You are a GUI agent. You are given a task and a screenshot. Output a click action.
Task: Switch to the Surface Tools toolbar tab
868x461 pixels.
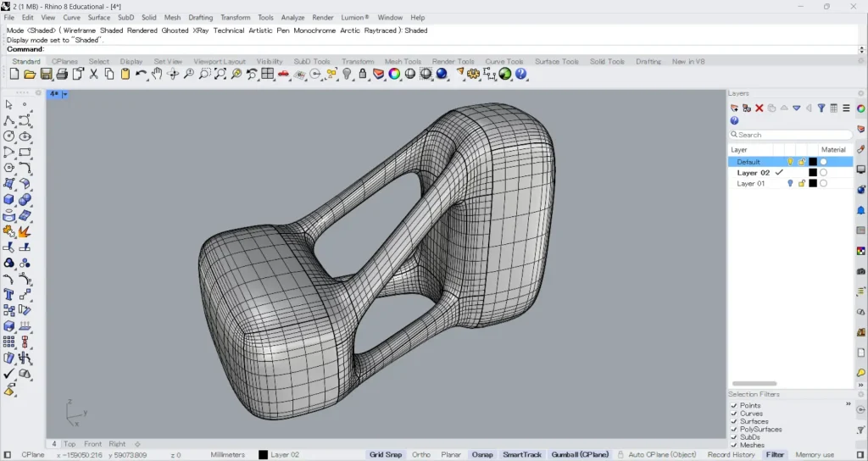556,61
